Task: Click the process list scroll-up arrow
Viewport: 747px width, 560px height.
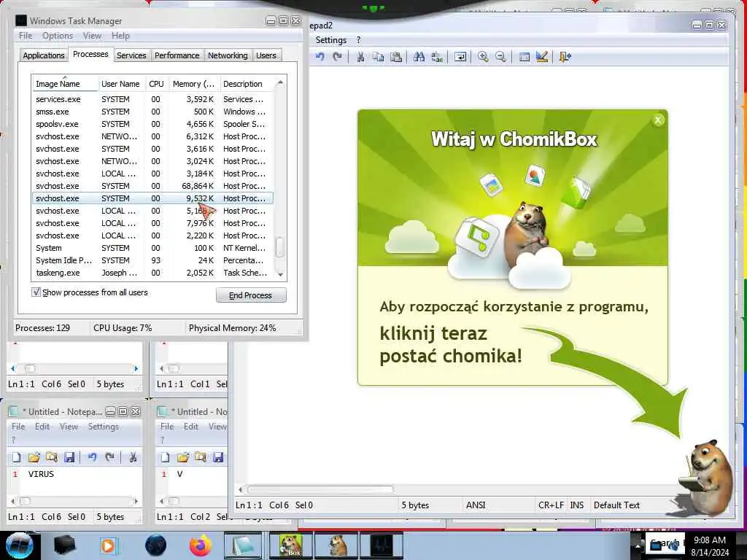Action: click(x=280, y=82)
